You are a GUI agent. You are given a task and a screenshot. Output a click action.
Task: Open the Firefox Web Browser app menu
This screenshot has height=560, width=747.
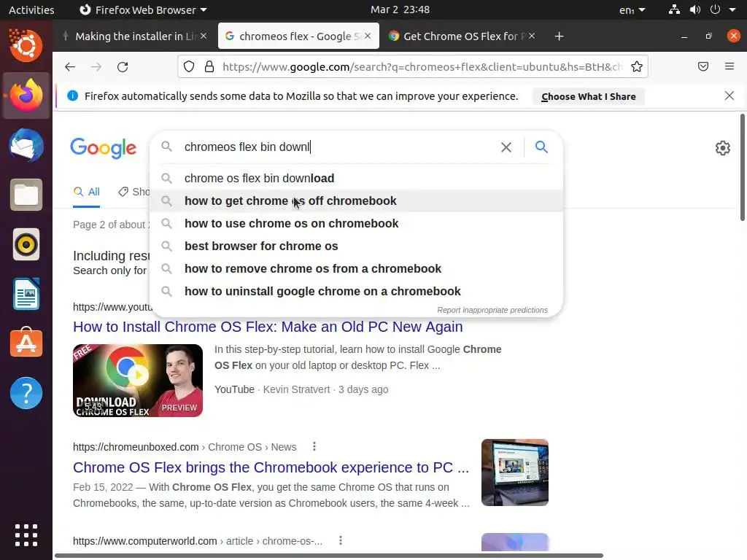[x=143, y=9]
